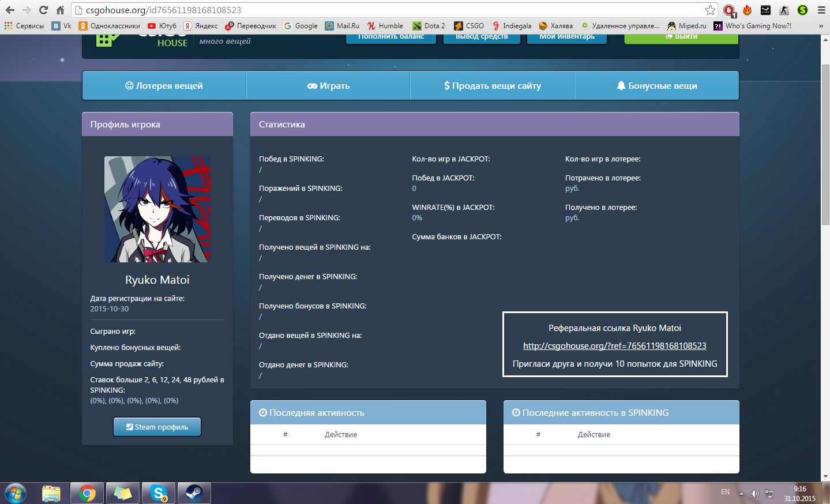Open the Одноклассники bookmark
This screenshot has width=830, height=504.
coord(109,26)
